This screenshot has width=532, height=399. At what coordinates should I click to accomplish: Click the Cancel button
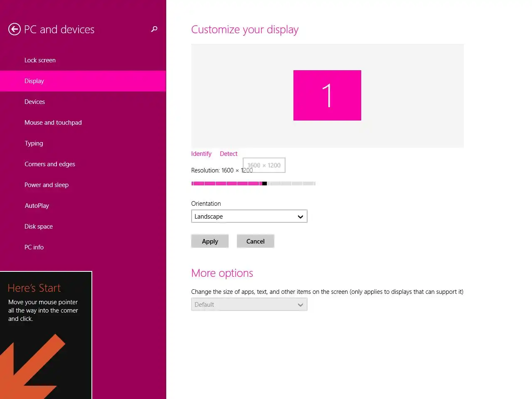[255, 241]
